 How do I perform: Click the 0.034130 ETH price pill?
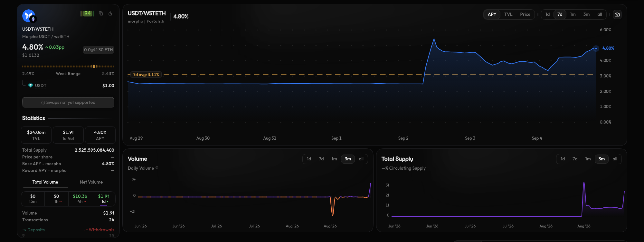click(x=99, y=50)
